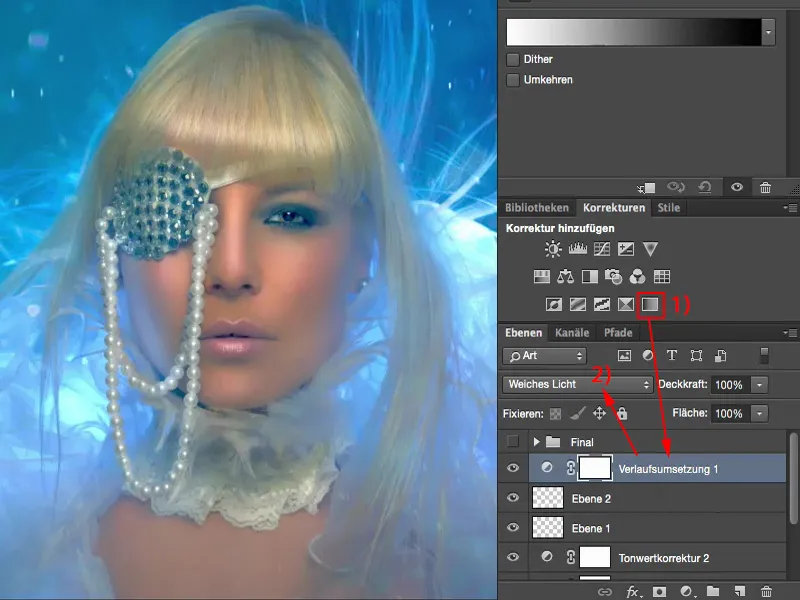Add a Color Lookup adjustment (grid icon)
800x600 pixels.
pos(662,277)
